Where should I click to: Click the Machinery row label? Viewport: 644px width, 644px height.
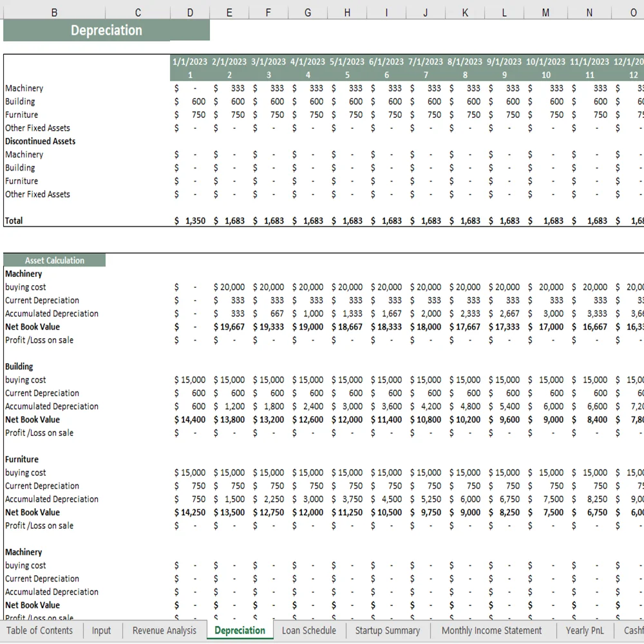tap(24, 88)
